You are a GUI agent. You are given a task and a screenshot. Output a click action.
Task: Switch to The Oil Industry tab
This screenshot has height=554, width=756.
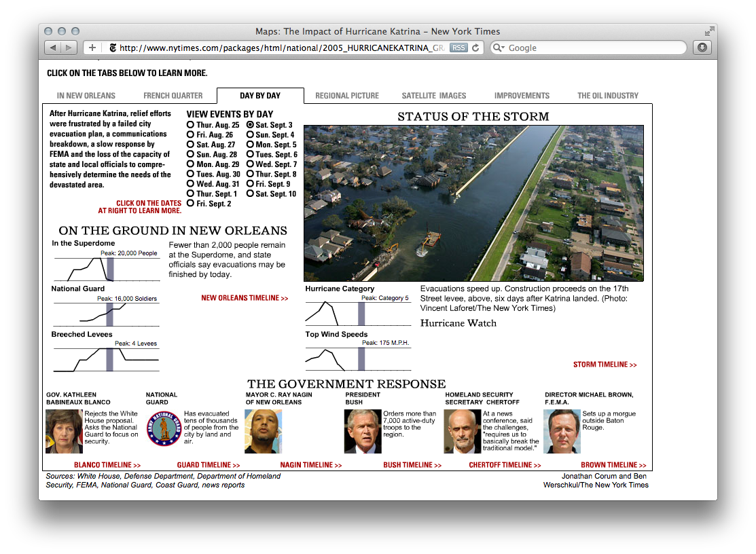(x=607, y=96)
